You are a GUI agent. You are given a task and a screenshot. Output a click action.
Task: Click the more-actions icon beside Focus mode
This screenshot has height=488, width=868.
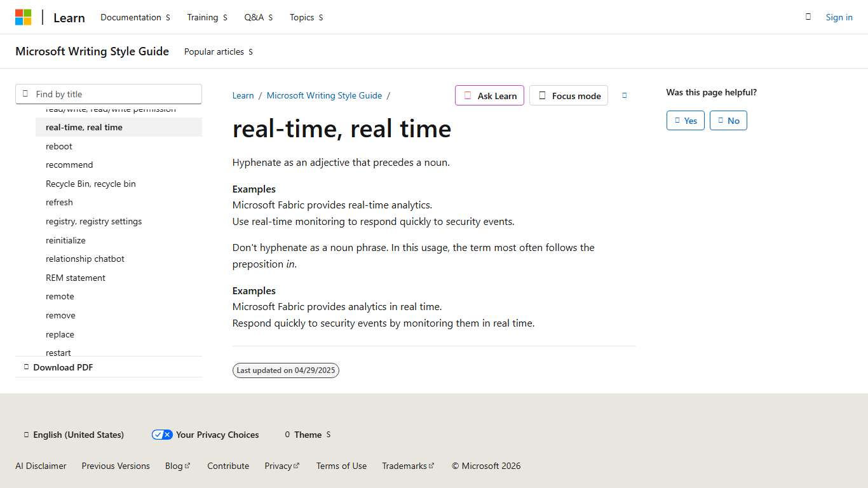(x=624, y=95)
